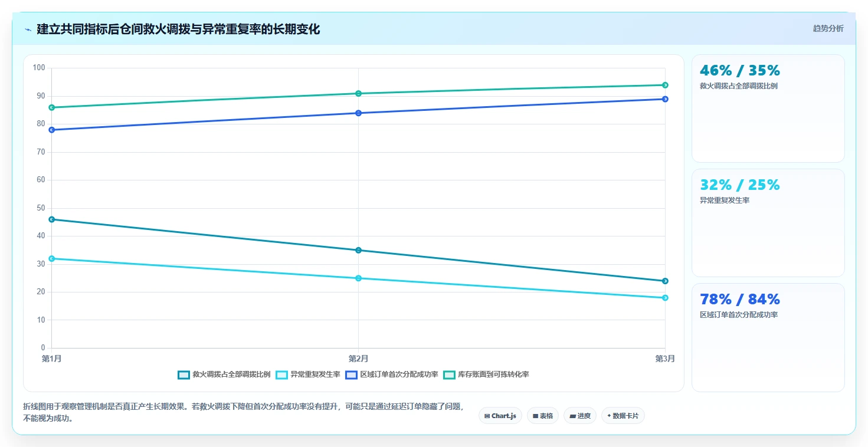868x447 pixels.
Task: Click the 进度 tag
Action: (580, 416)
